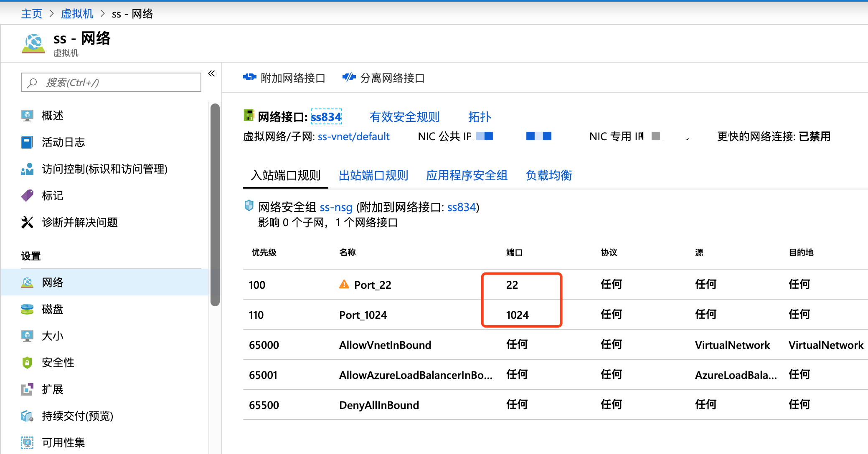
Task: Click the 大小 size monitor icon
Action: coord(27,336)
